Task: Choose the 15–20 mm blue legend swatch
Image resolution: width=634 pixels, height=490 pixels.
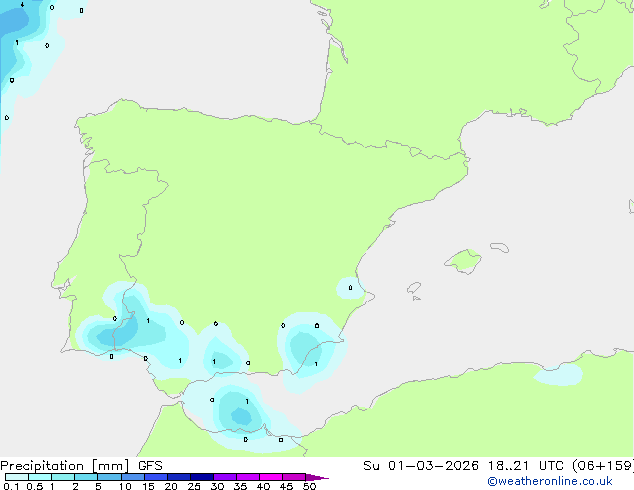Action: point(155,477)
